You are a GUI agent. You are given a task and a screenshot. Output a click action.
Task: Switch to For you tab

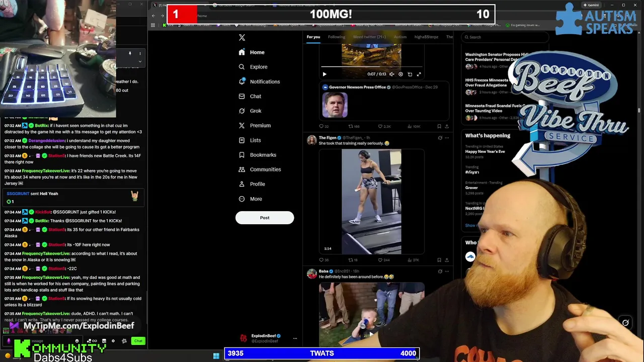tap(313, 37)
